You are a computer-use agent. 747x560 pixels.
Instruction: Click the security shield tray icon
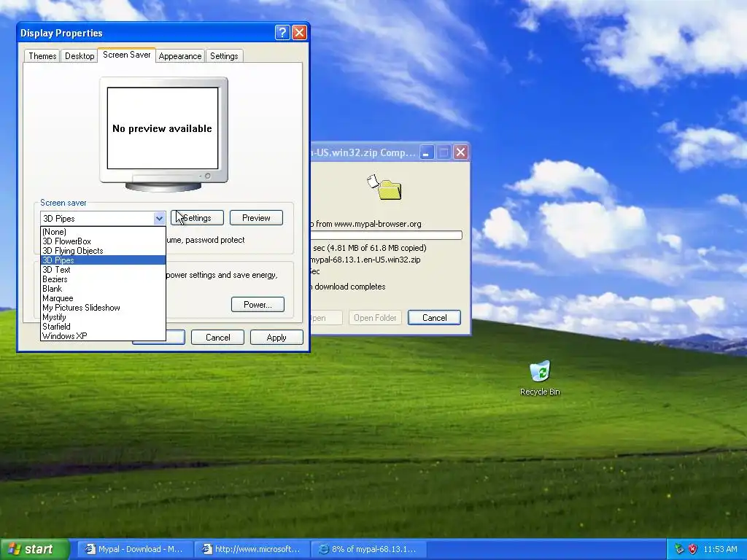(692, 549)
